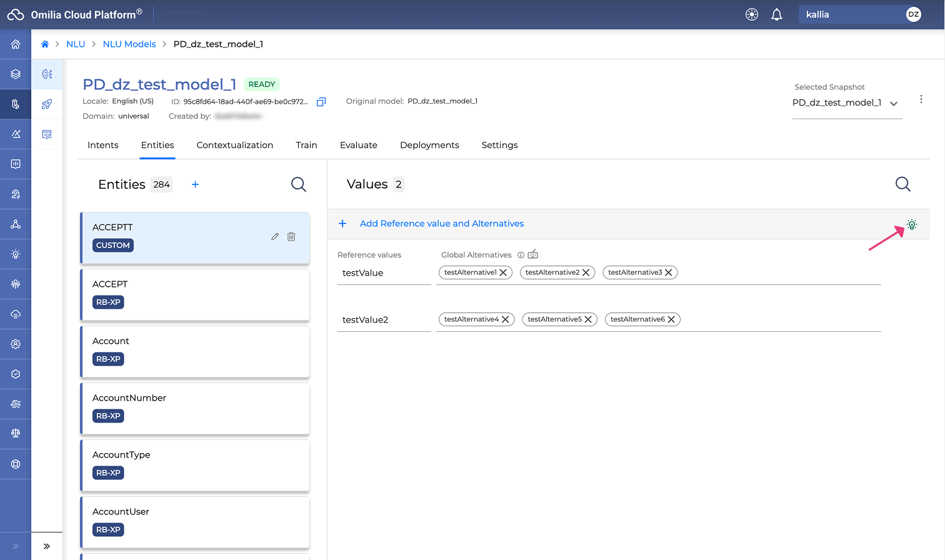The width and height of the screenshot is (945, 560).
Task: Delete the ACCEPTT entity via trash icon
Action: pyautogui.click(x=291, y=237)
